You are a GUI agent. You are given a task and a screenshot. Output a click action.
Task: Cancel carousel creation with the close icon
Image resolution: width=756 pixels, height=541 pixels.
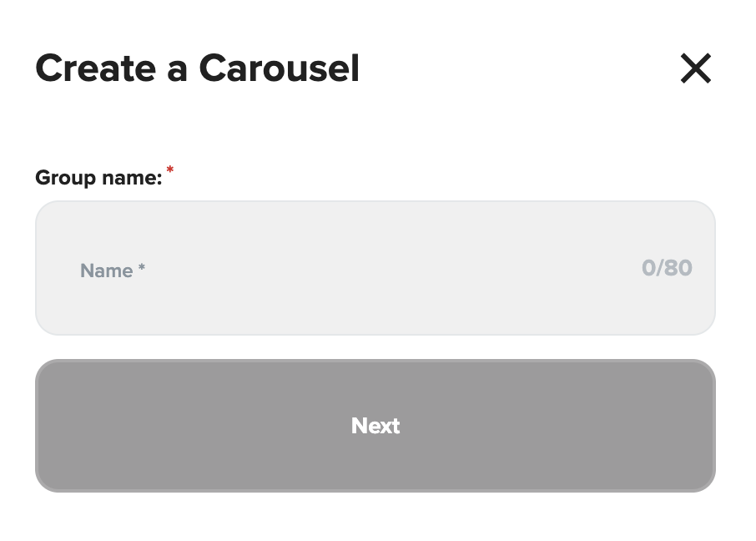(695, 68)
